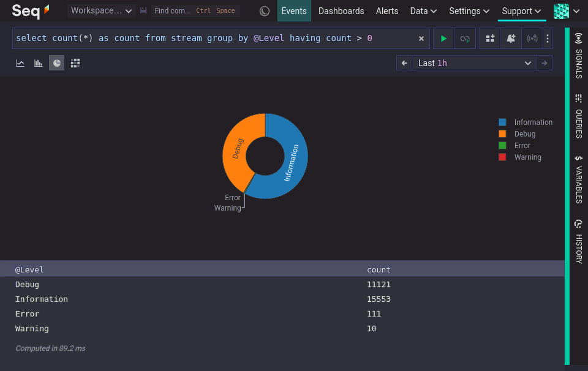Toggle dark/light theme moon icon
Viewport: 588px width, 371px height.
click(x=265, y=11)
